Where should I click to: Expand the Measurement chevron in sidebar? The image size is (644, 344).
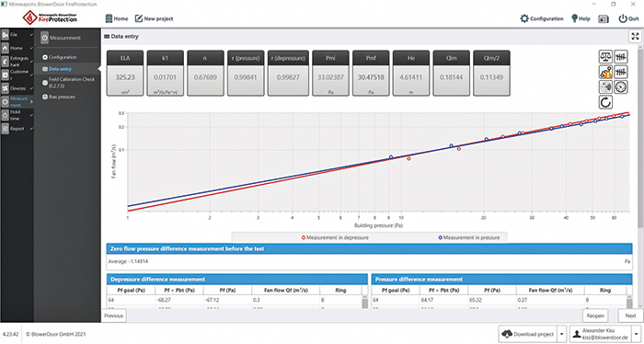click(31, 102)
